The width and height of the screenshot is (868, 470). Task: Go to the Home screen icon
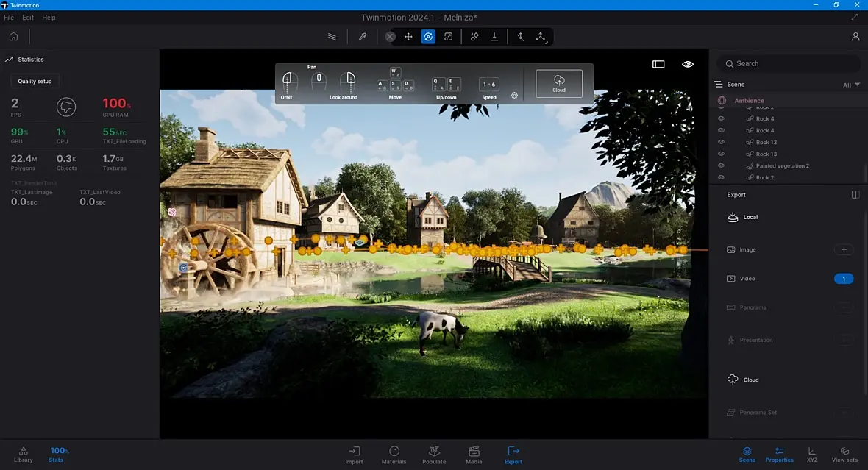(13, 37)
